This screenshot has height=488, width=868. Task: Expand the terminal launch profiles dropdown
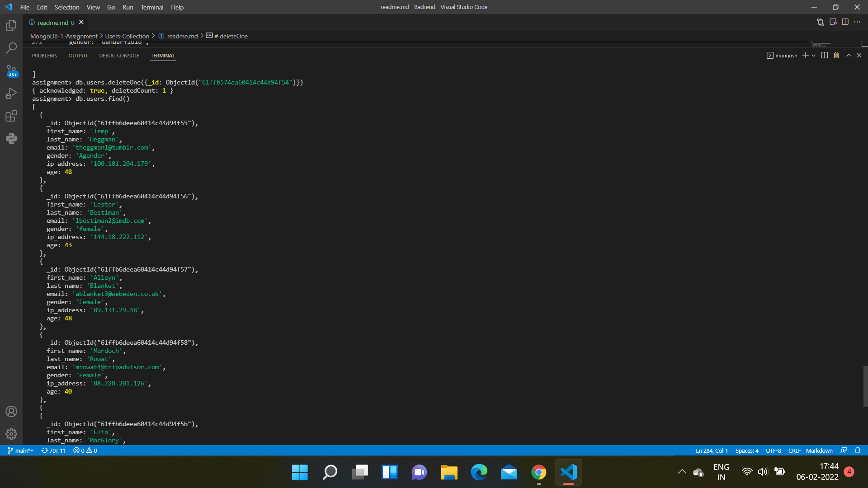[813, 55]
